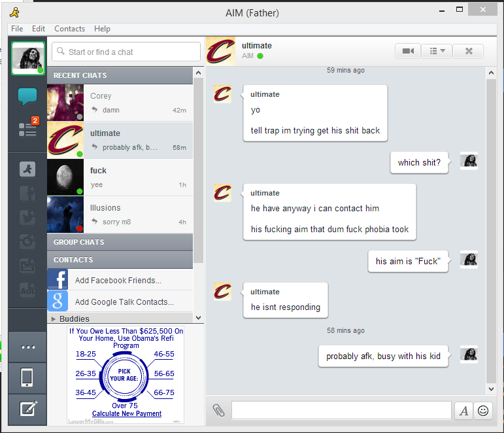Image resolution: width=504 pixels, height=433 pixels.
Task: Open chat options list dropdown
Action: click(x=437, y=51)
